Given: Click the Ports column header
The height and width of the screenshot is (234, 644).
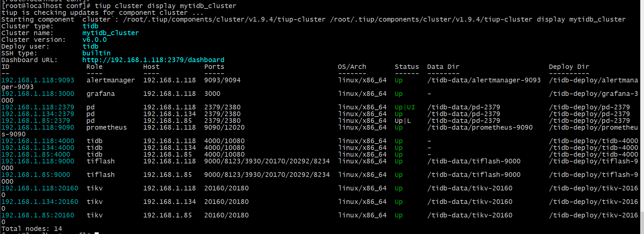Looking at the screenshot, I should (214, 67).
